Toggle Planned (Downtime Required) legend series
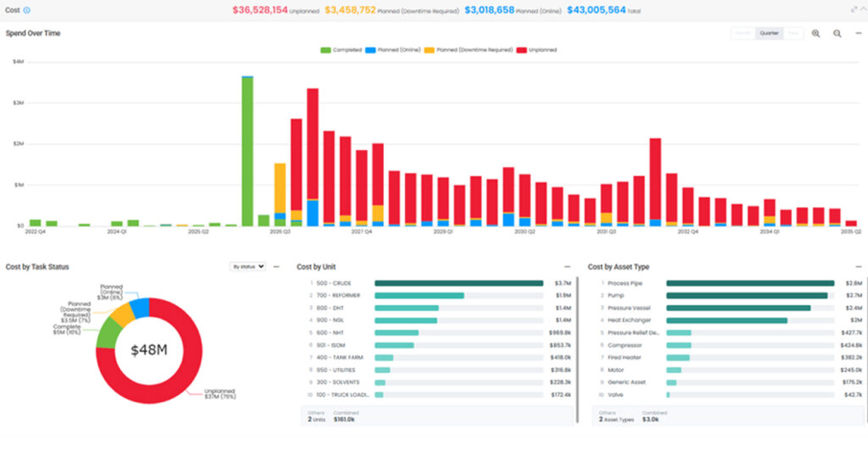Image resolution: width=868 pixels, height=462 pixels. [468, 50]
